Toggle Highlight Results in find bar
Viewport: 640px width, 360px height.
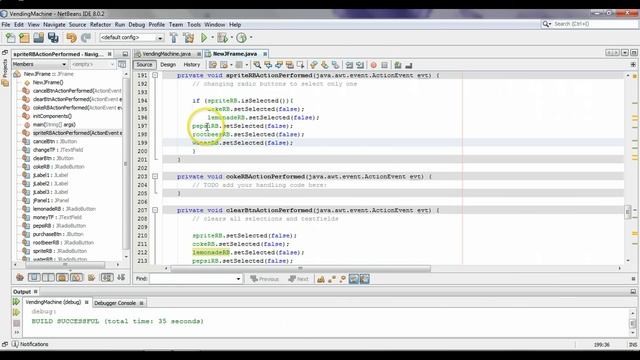click(x=353, y=279)
